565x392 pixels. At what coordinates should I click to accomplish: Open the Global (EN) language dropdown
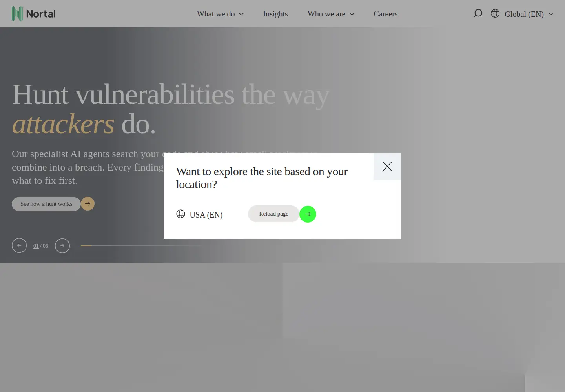529,14
